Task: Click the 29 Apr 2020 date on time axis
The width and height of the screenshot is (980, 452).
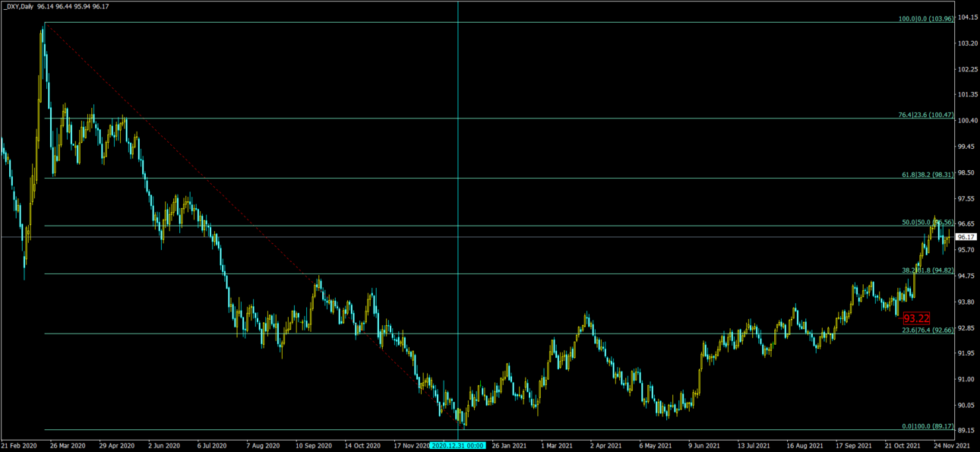Action: pos(116,446)
